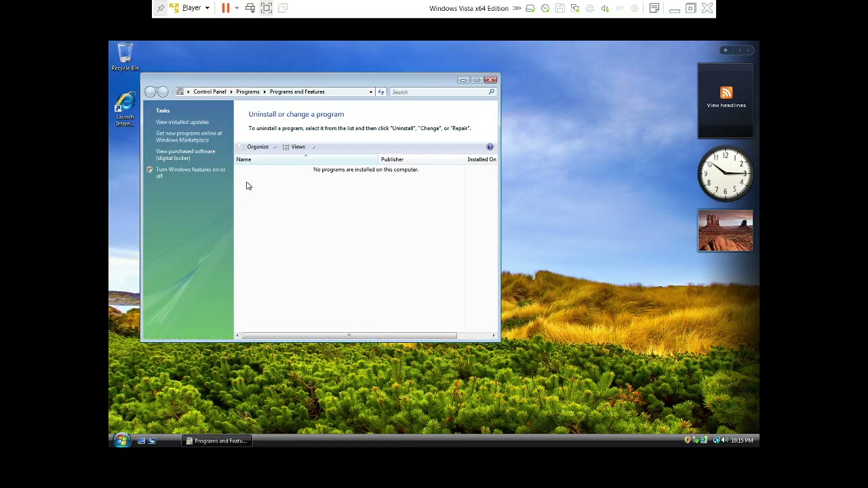Open the blue Help question mark icon
This screenshot has width=868, height=488.
point(490,146)
